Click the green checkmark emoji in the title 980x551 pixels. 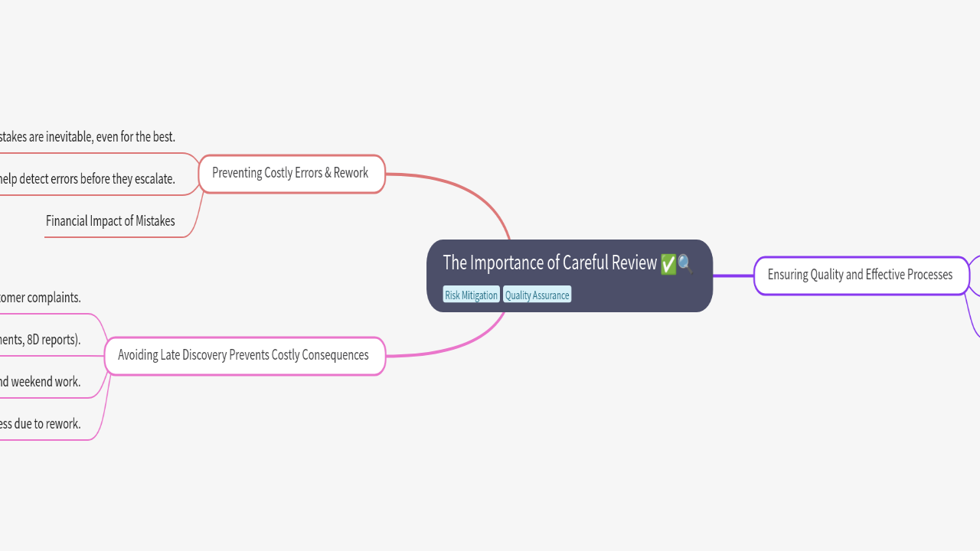(668, 264)
